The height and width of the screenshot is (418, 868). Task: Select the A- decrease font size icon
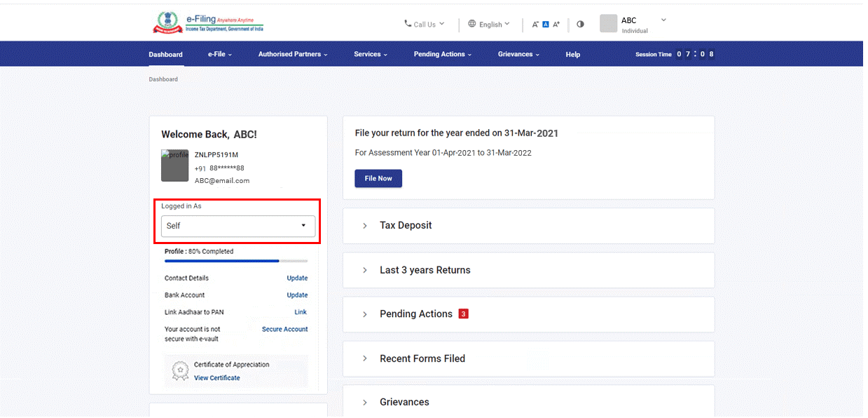535,24
